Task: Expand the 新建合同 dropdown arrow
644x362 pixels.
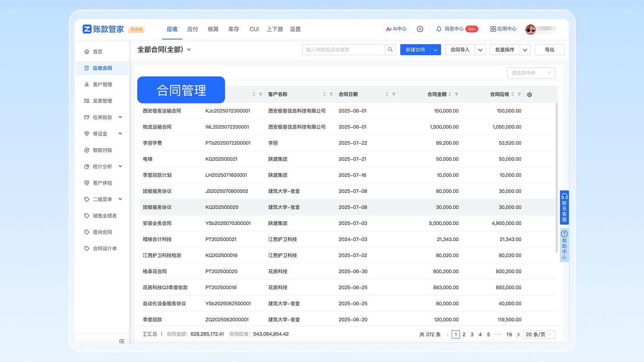Action: click(436, 50)
